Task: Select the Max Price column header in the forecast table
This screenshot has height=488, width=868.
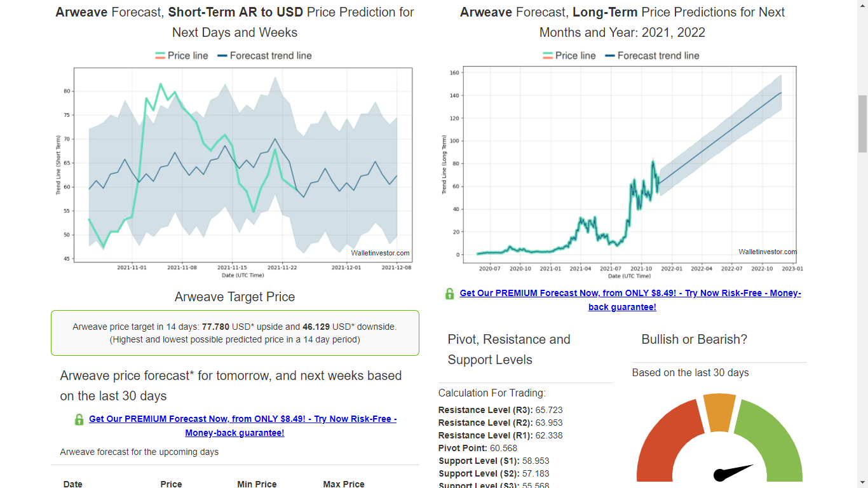Action: [343, 484]
